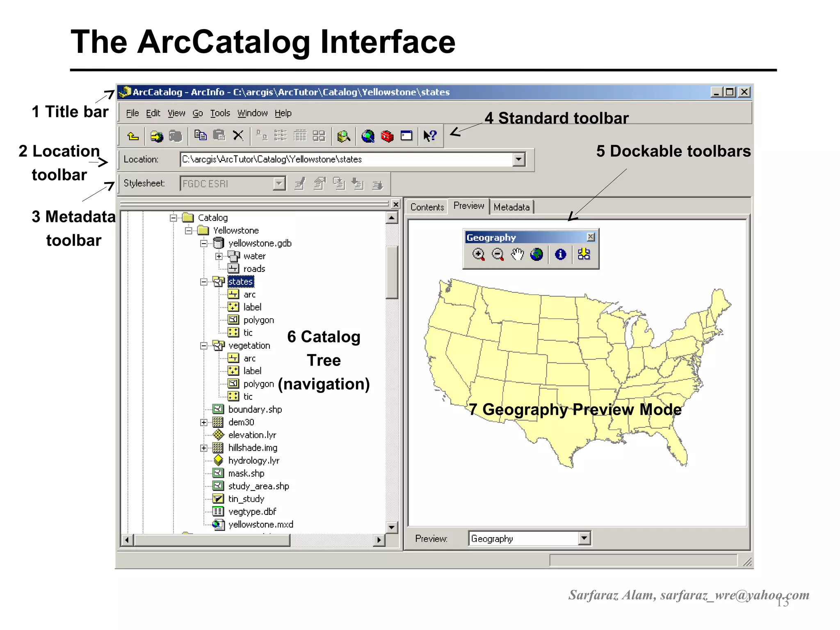
Task: Select hydrology.lyr layer file
Action: 254,461
